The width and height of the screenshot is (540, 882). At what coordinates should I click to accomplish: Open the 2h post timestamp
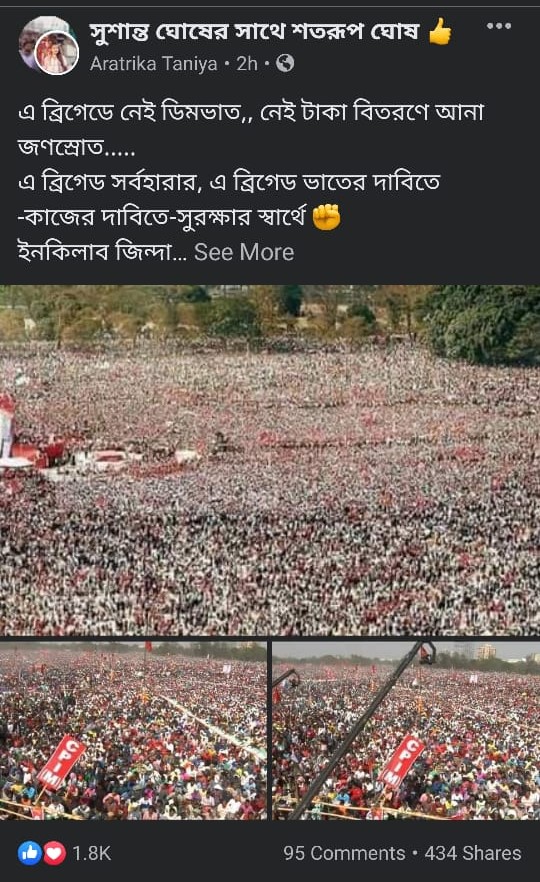pyautogui.click(x=247, y=64)
